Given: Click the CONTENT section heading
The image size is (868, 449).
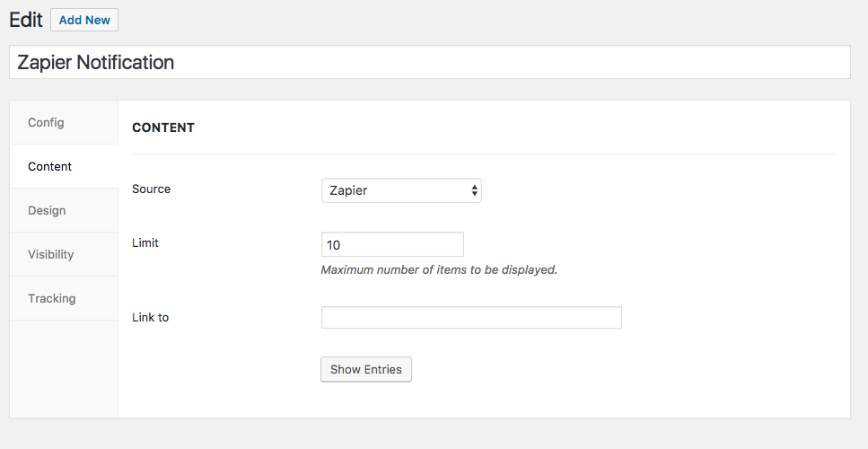Looking at the screenshot, I should (x=163, y=128).
